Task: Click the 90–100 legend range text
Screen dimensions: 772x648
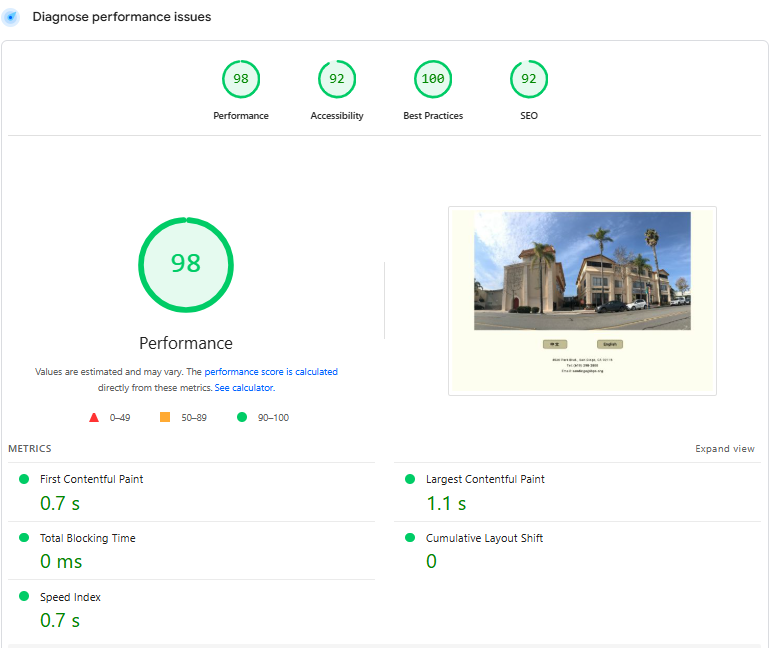Action: point(273,418)
